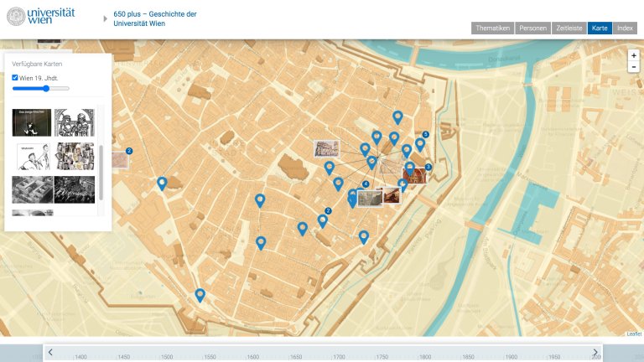Click the Leaflet attribution link
The width and height of the screenshot is (644, 362).
[634, 334]
